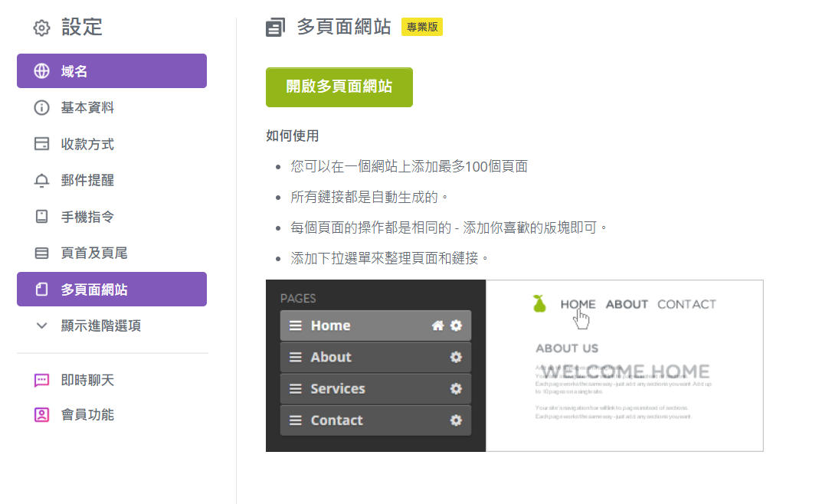Click the yellow 專業版 badge
This screenshot has width=819, height=504.
pyautogui.click(x=422, y=27)
